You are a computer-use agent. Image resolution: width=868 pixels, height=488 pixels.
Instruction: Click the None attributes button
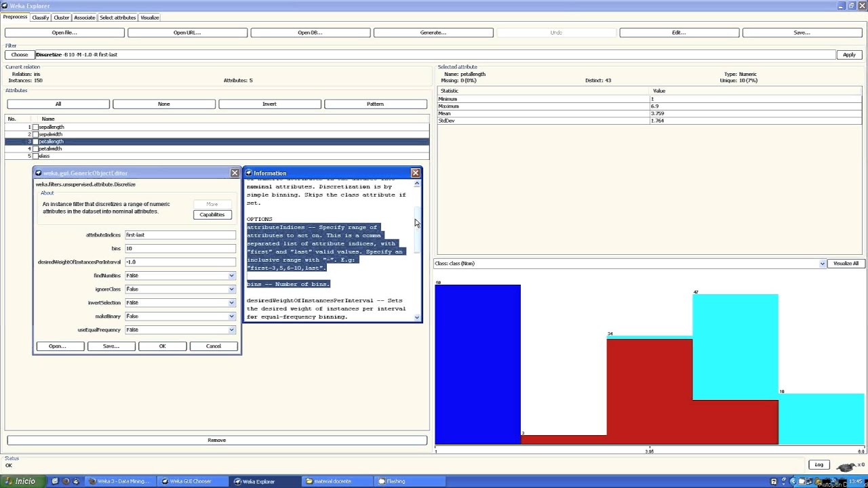[x=164, y=104]
